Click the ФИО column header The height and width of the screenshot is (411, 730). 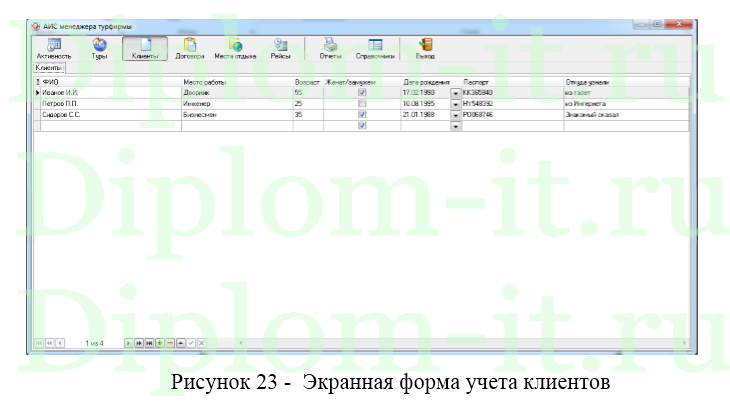pyautogui.click(x=111, y=82)
